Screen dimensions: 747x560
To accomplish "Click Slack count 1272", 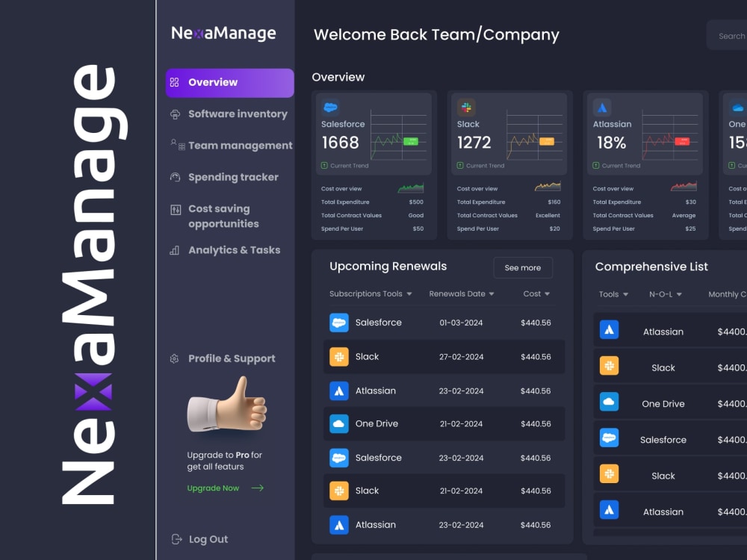I will (x=474, y=143).
